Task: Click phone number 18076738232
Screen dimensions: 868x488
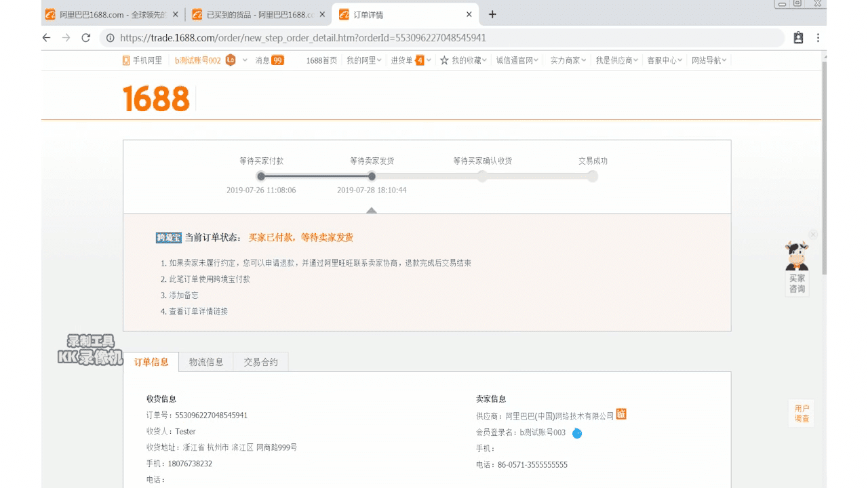Action: [x=190, y=464]
